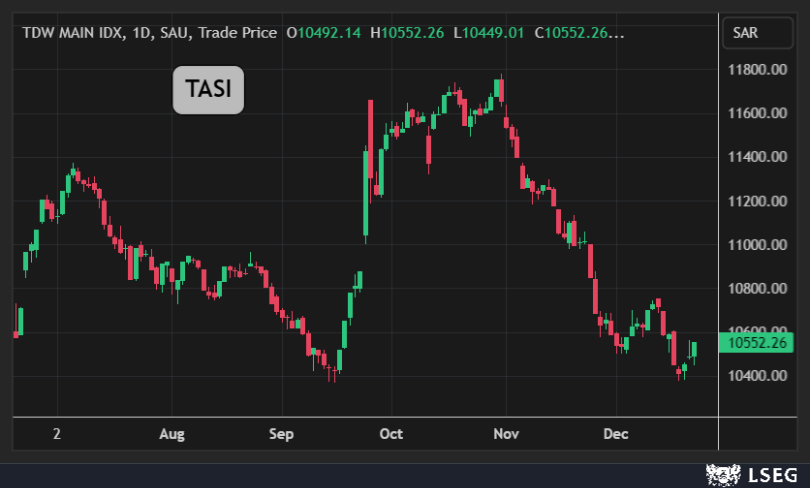810x488 pixels.
Task: Click the 2 date label on time axis
Action: click(x=57, y=434)
